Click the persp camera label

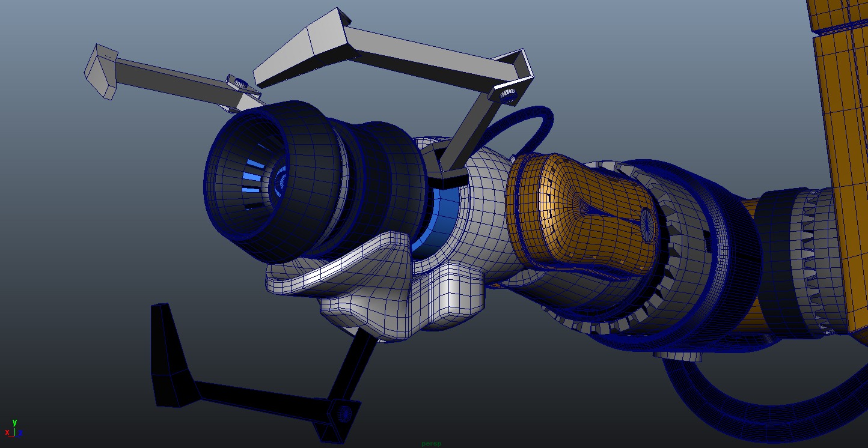(x=431, y=444)
